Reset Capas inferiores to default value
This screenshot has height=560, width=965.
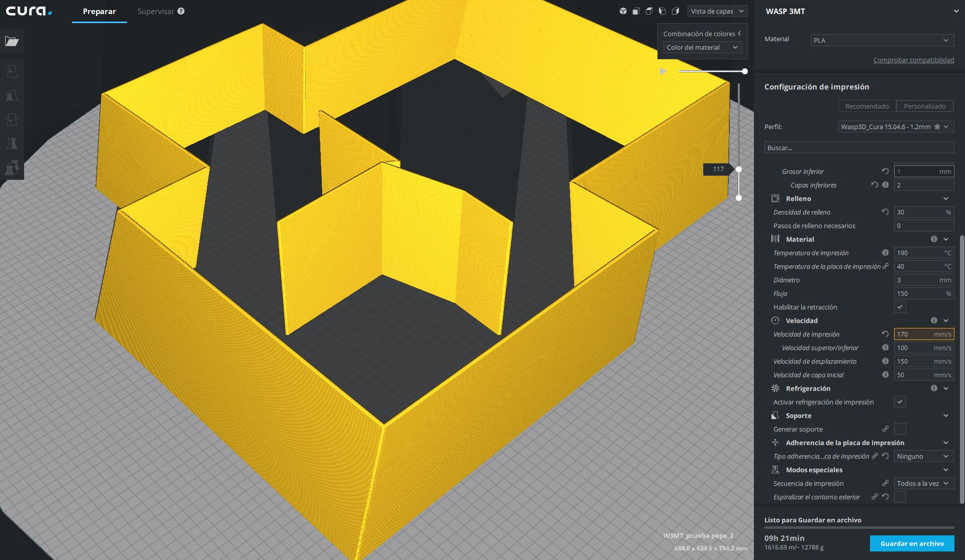(875, 185)
